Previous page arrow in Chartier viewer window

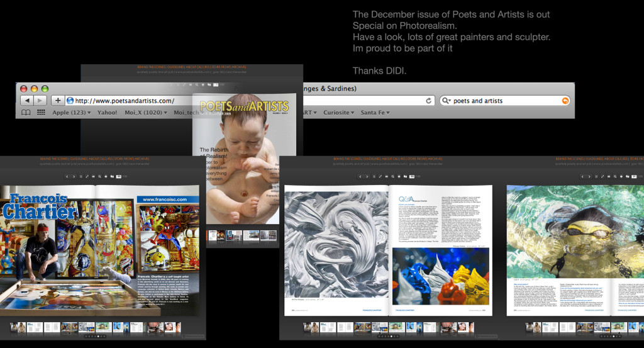click(x=67, y=177)
